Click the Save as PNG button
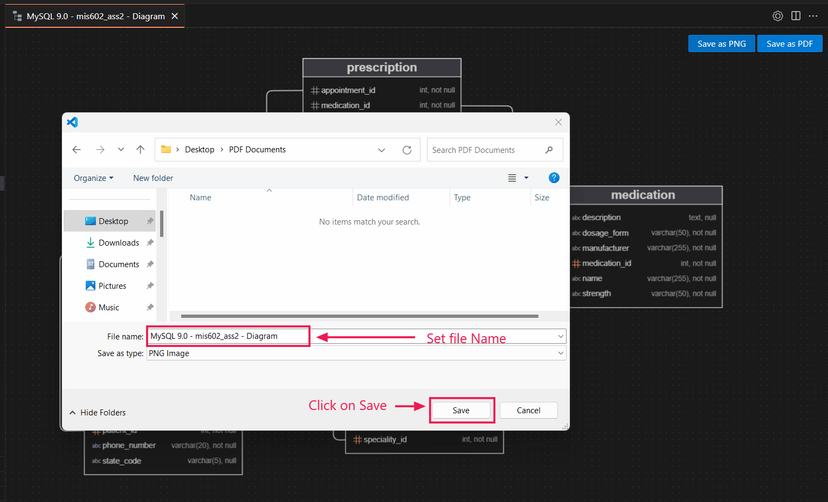The image size is (828, 502). [721, 44]
